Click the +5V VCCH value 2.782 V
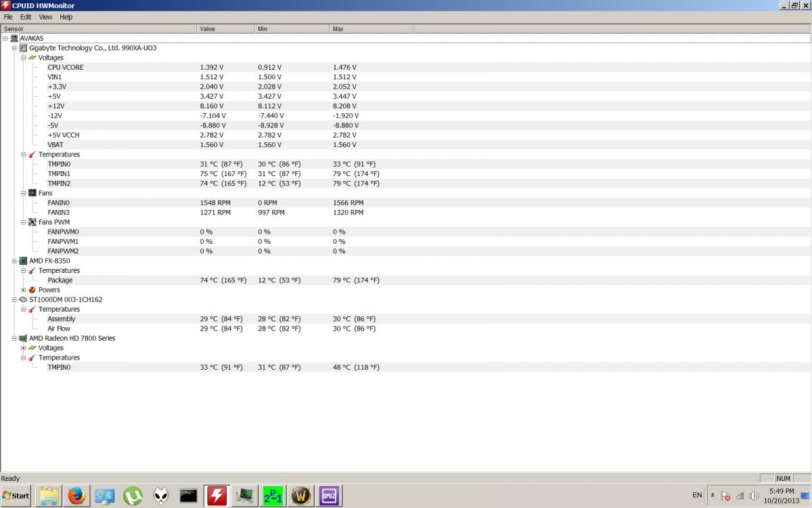812x508 pixels. (x=211, y=135)
